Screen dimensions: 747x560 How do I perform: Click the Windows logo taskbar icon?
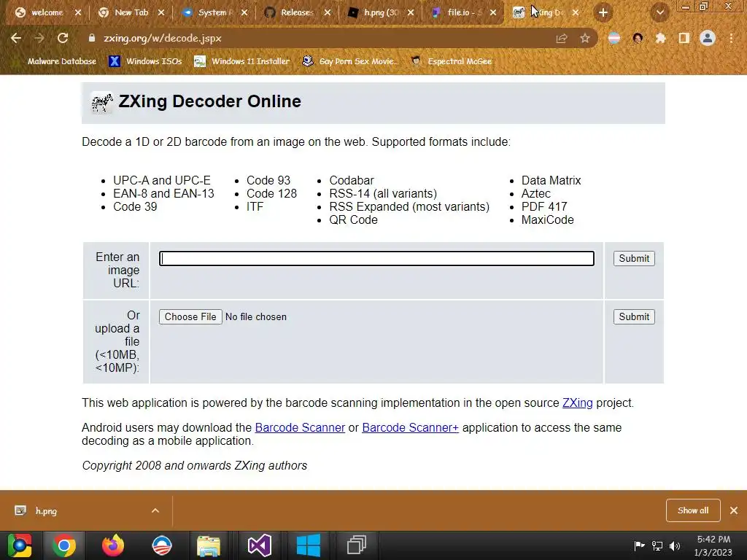coord(309,545)
